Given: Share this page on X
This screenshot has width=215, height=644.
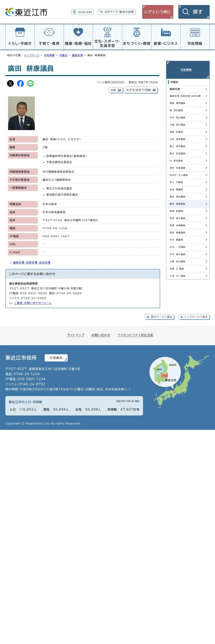Looking at the screenshot, I should click(10, 83).
